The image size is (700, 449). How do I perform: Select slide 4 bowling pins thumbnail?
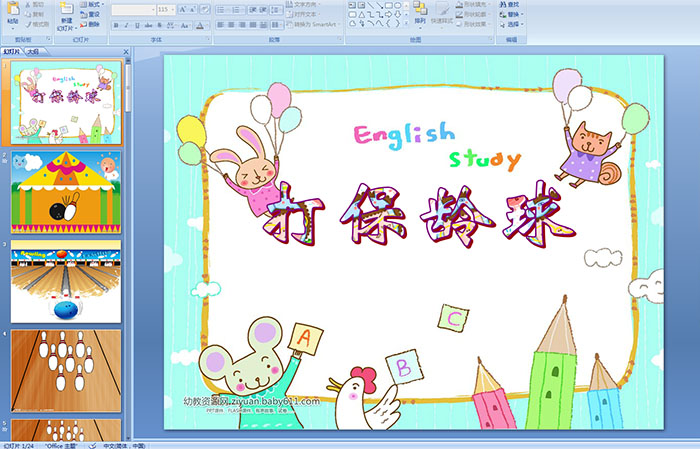point(66,370)
